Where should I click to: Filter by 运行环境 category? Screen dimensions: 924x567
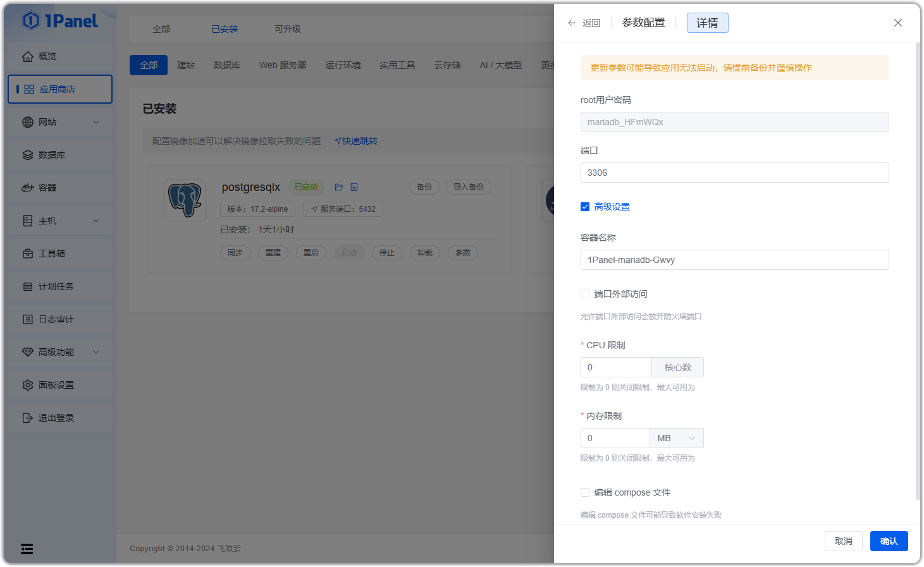tap(343, 65)
